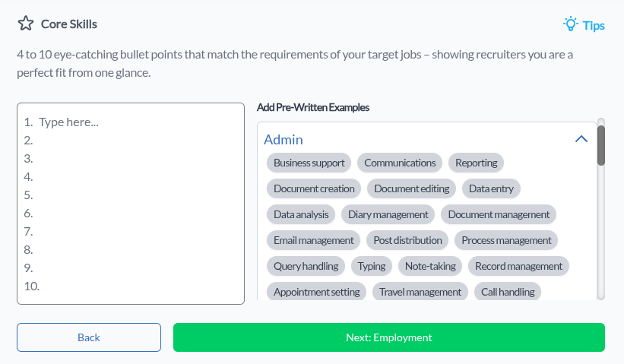
Task: Add the Diary management skill
Action: (388, 214)
